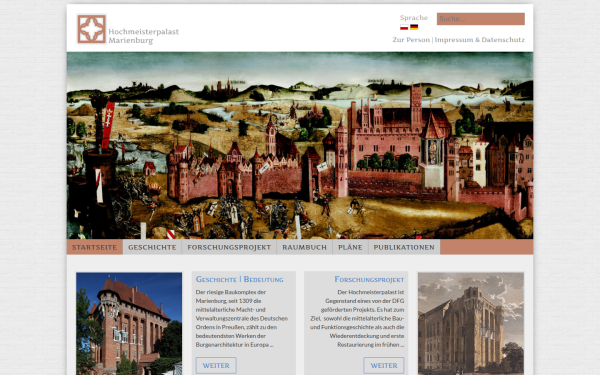
Task: Switch language using the Polish flag
Action: tap(404, 27)
